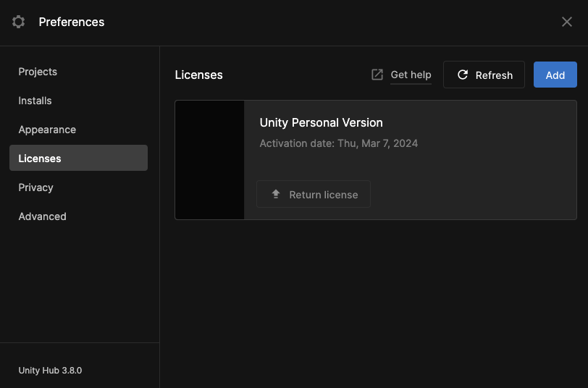Open the Projects preferences section
This screenshot has height=388, width=588.
click(78, 72)
